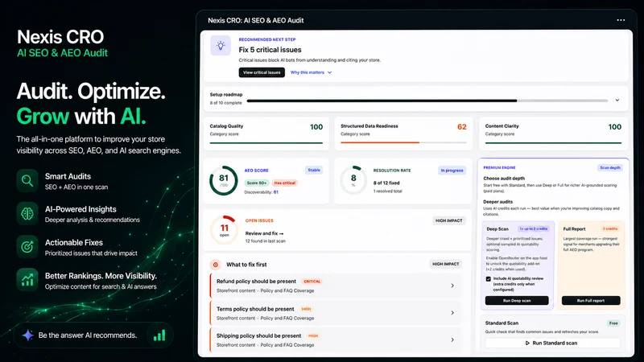Click the open issues 11 ring

pyautogui.click(x=225, y=230)
